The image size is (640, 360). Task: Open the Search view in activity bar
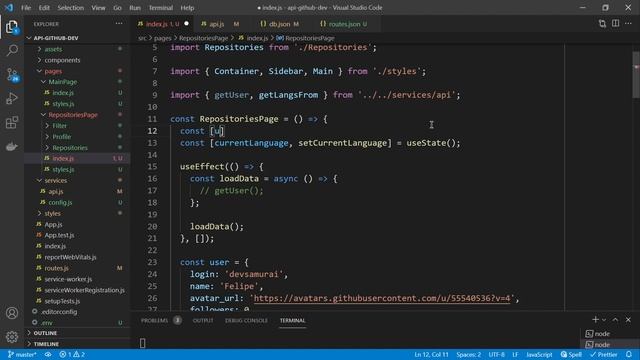(12, 51)
